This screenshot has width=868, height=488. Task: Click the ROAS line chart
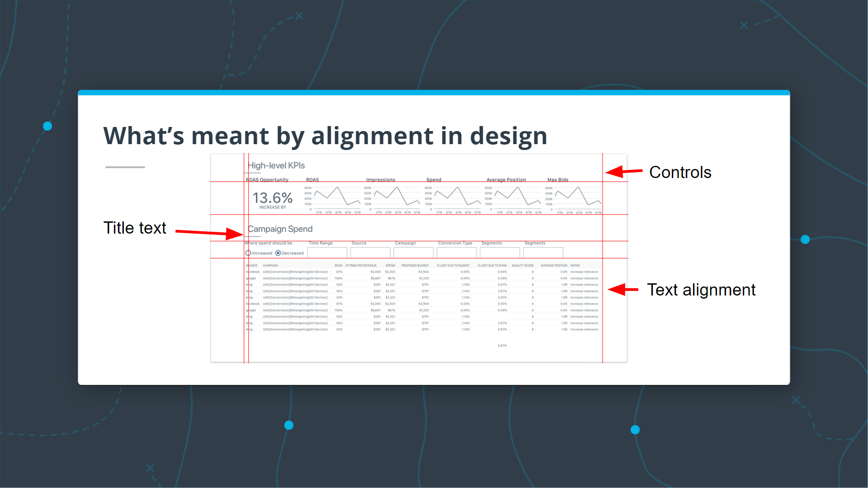pyautogui.click(x=337, y=197)
